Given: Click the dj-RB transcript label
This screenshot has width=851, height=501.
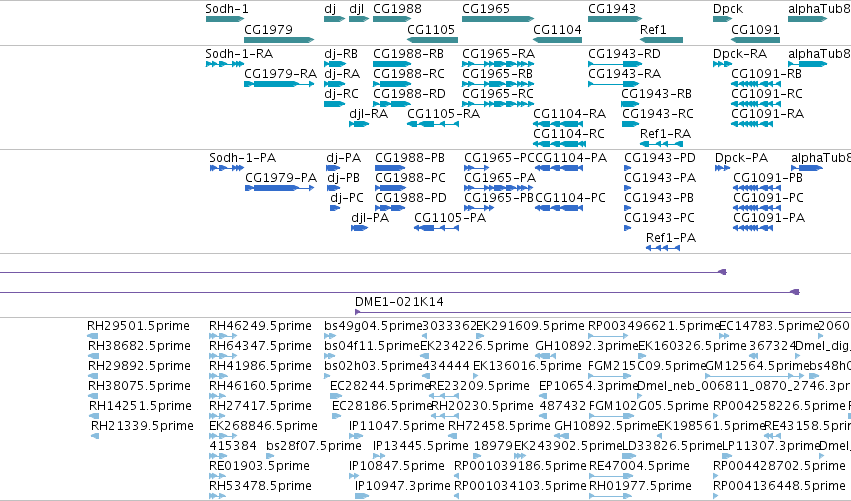Looking at the screenshot, I should (x=341, y=54).
